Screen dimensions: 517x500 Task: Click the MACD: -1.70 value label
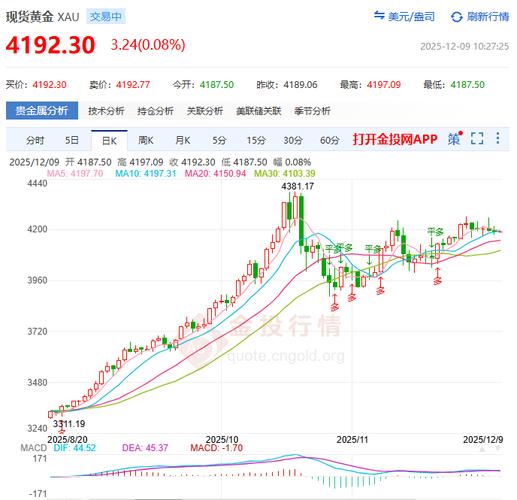[x=217, y=448]
